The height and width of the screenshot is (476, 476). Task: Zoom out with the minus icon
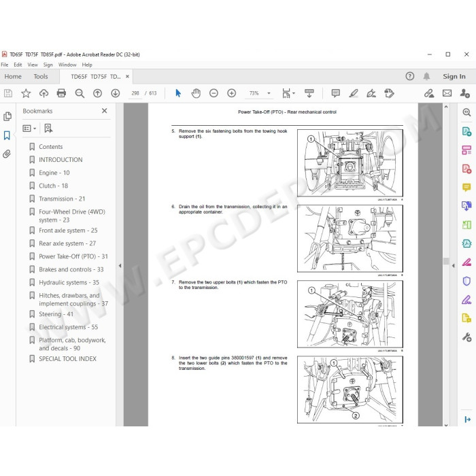coord(214,93)
